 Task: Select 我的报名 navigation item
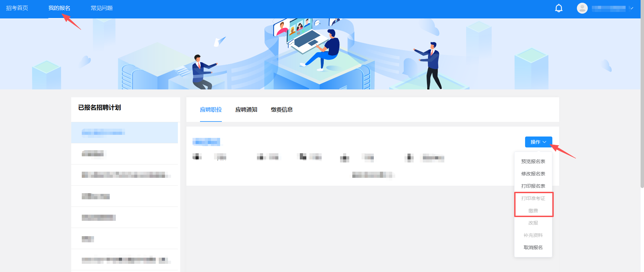coord(59,8)
